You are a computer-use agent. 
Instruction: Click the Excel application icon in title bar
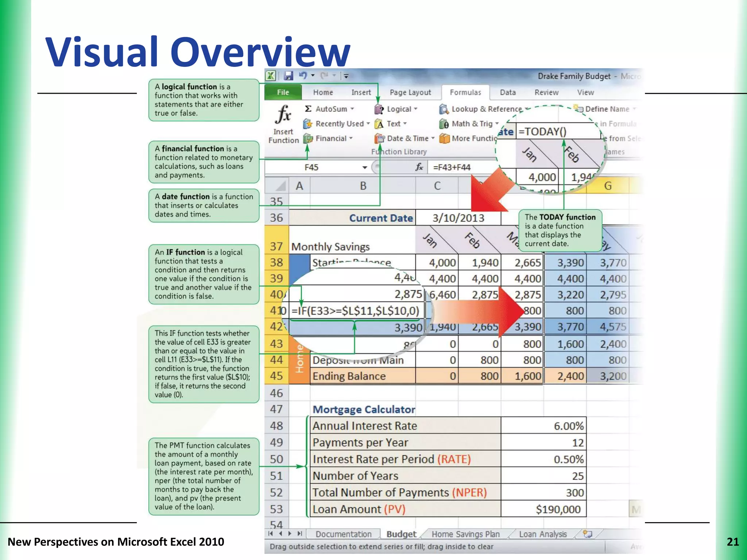[270, 76]
